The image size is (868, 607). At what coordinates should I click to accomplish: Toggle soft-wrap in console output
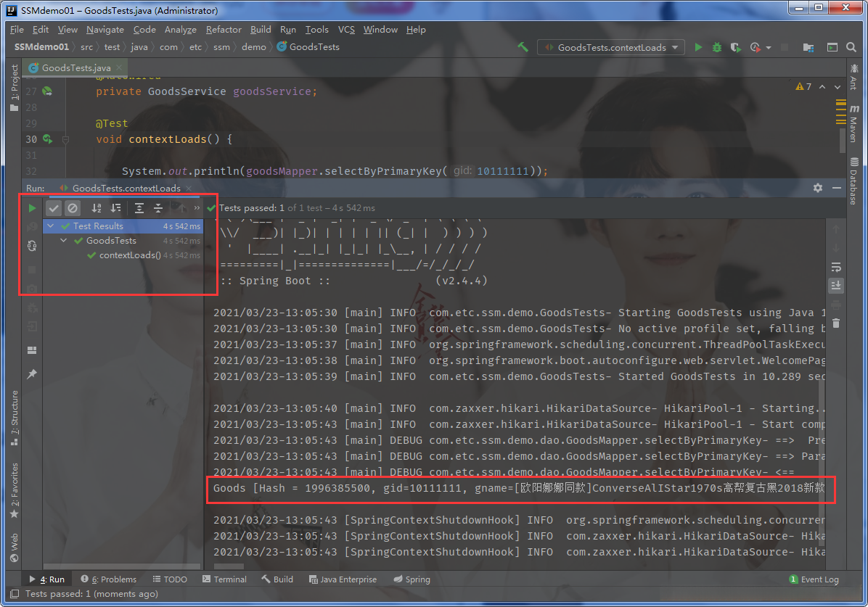[836, 268]
